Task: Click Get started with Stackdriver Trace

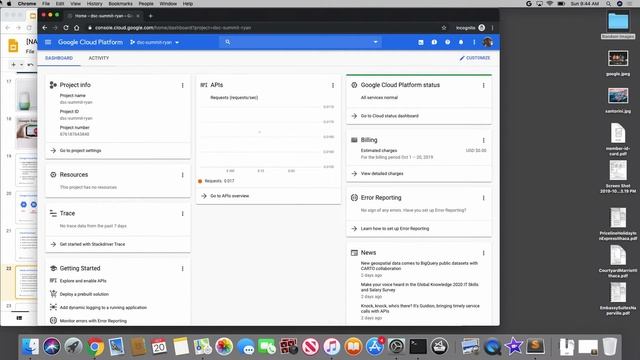Action: [92, 244]
